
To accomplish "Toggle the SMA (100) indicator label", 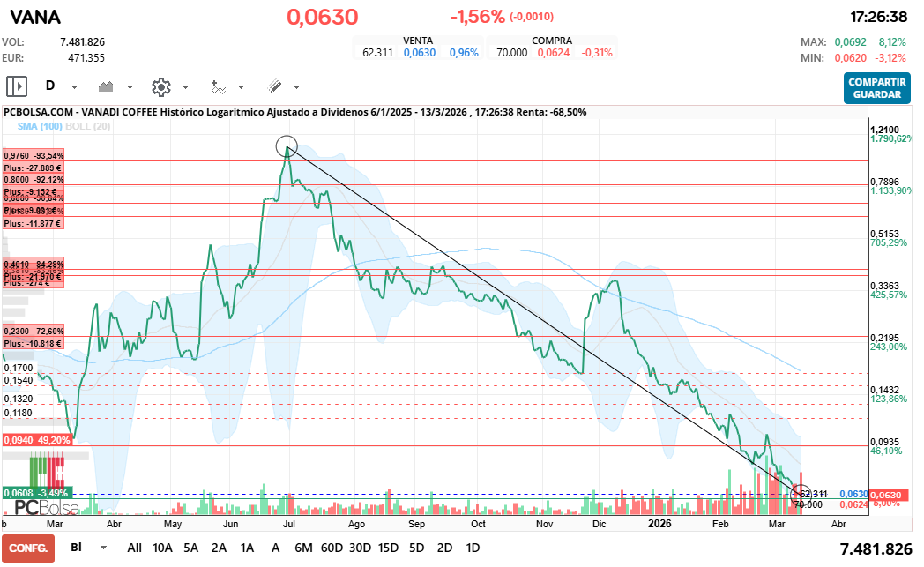I will pyautogui.click(x=39, y=127).
